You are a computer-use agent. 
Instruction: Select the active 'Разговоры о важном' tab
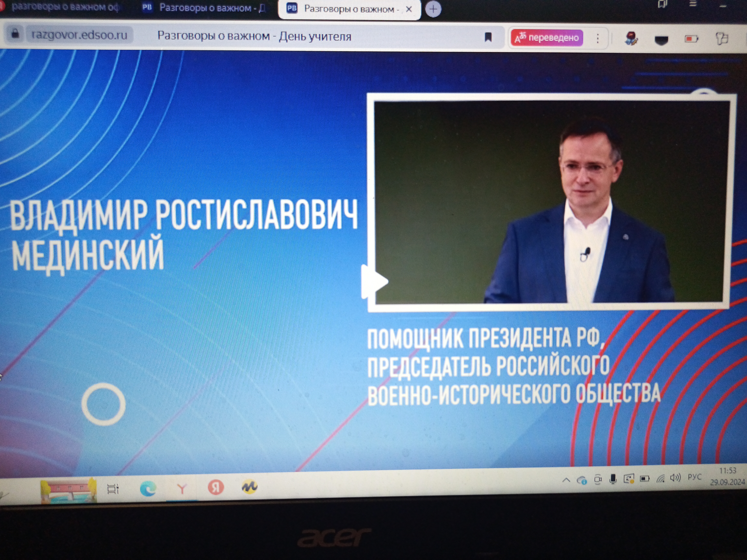click(349, 9)
